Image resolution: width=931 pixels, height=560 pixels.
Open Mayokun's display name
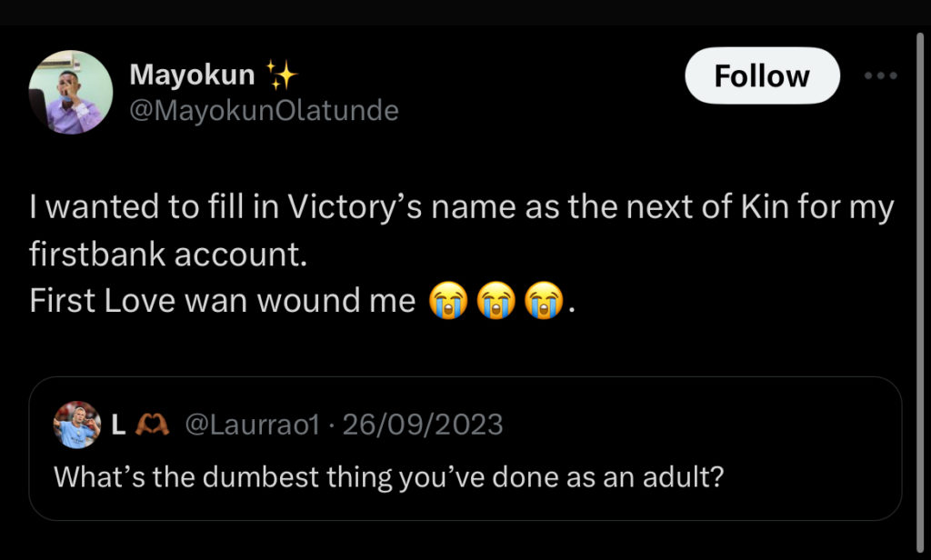(195, 74)
